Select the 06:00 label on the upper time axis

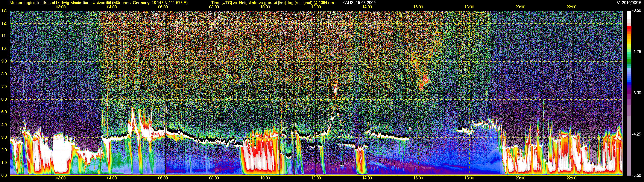pos(163,7)
